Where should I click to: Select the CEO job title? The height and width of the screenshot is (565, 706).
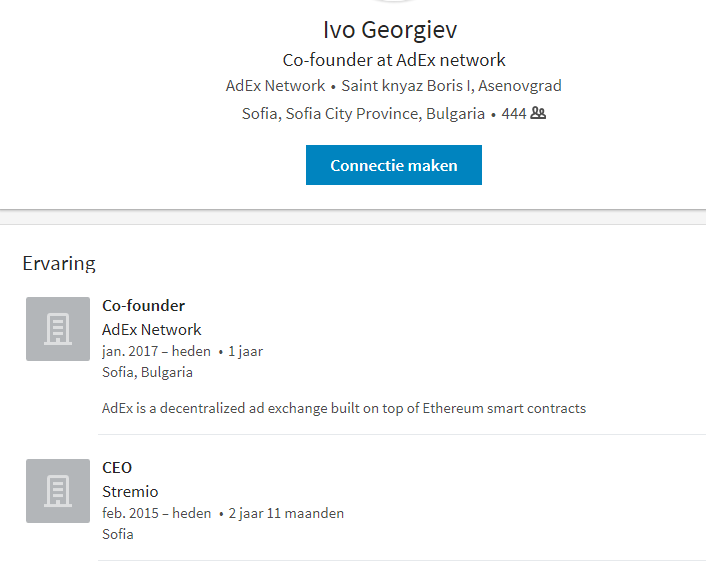click(117, 468)
